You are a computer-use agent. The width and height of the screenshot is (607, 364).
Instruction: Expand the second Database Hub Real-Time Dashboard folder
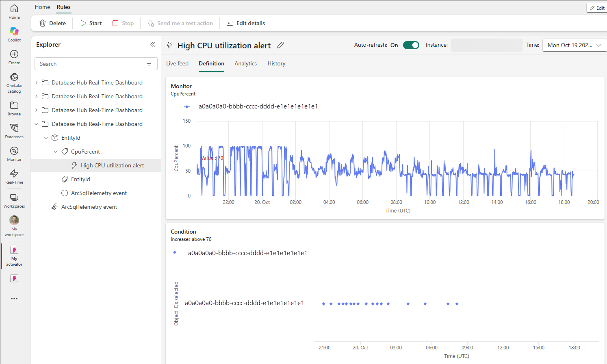[37, 96]
